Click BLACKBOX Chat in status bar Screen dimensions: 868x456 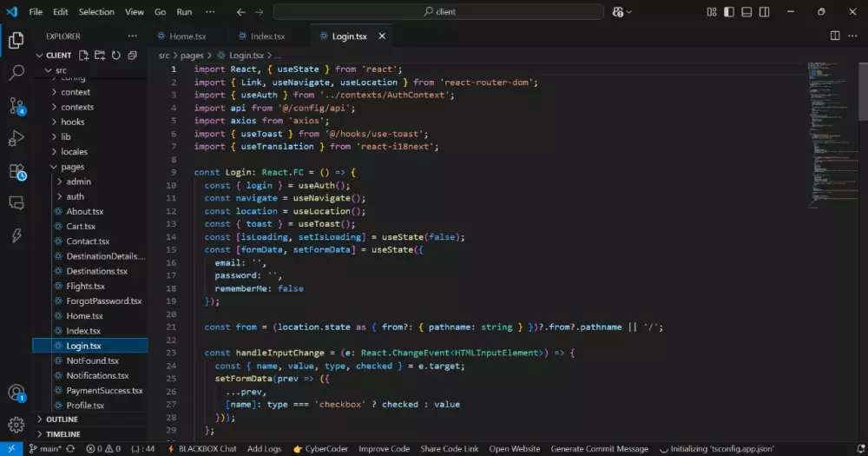pos(207,449)
